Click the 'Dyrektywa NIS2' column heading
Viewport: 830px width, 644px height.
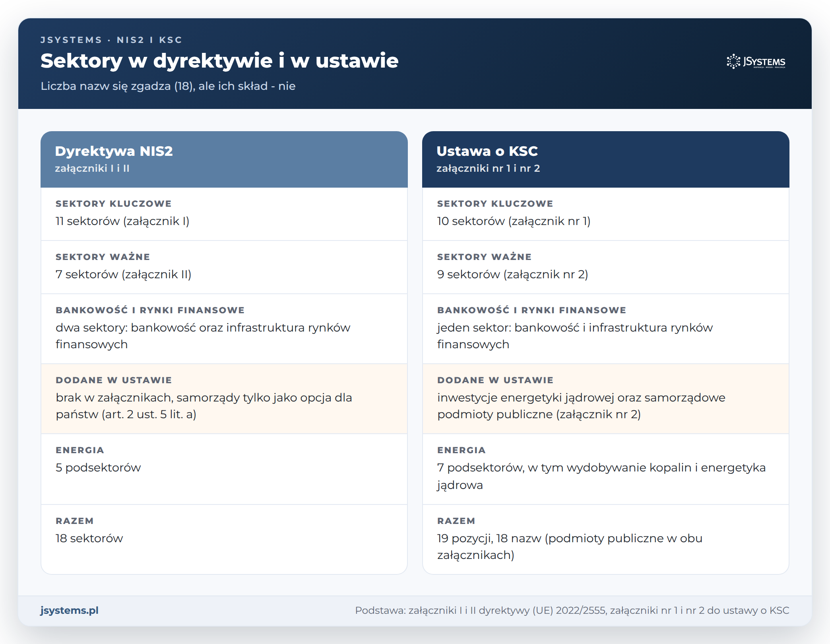(x=114, y=151)
